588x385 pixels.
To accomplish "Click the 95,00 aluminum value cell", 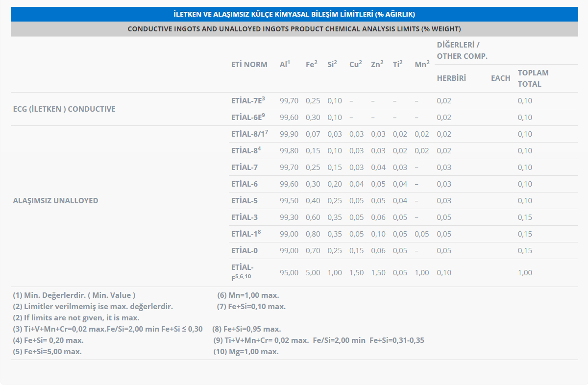I will click(289, 273).
